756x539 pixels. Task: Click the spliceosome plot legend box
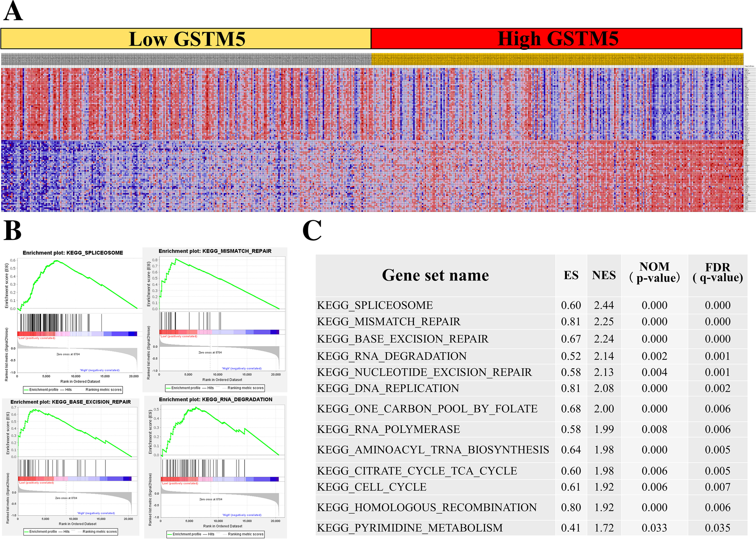point(73,389)
